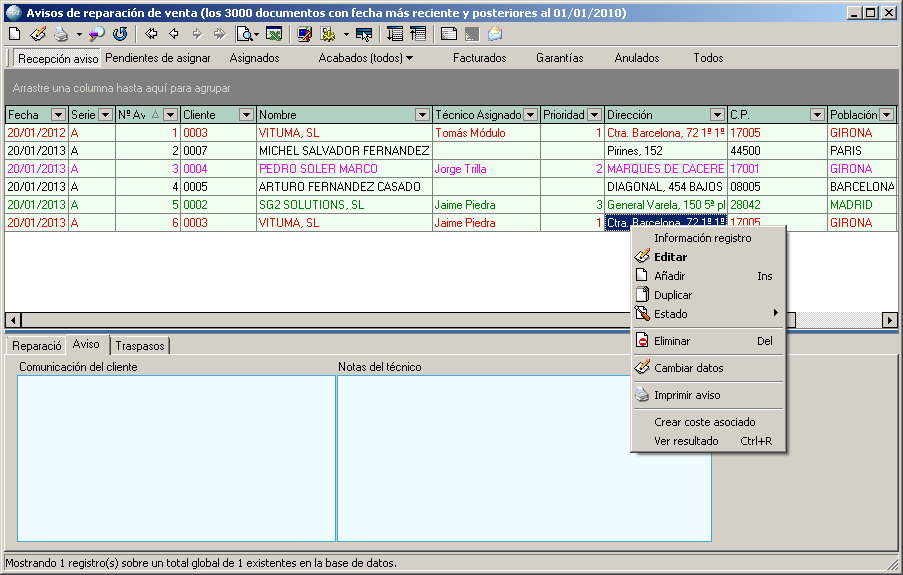The image size is (903, 575).
Task: Select the Anulados filter
Action: point(637,58)
